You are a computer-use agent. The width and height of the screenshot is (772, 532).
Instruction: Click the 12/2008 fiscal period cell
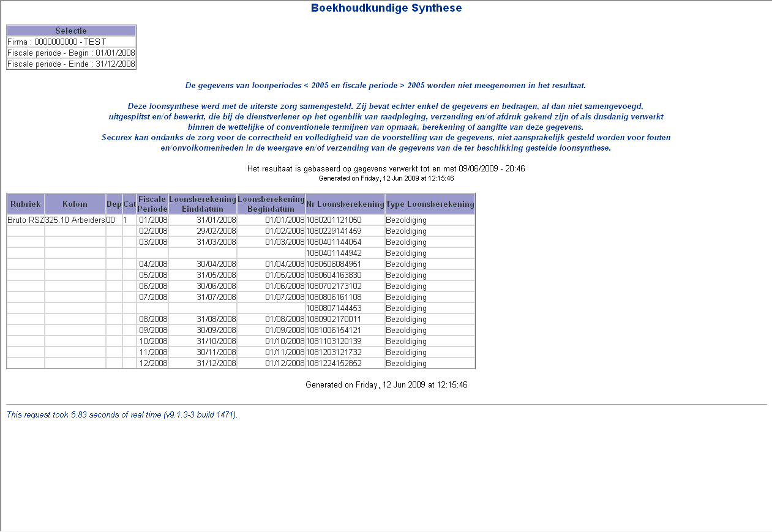(x=153, y=364)
